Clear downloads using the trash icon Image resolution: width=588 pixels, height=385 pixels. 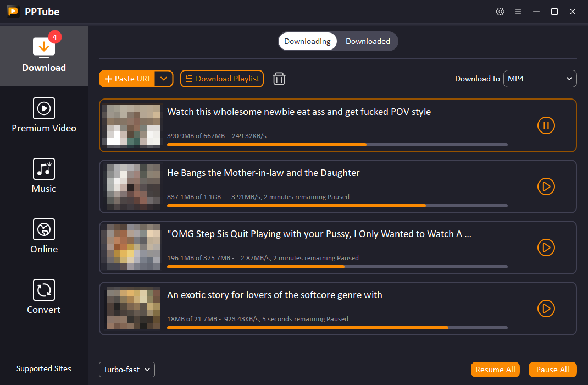279,79
